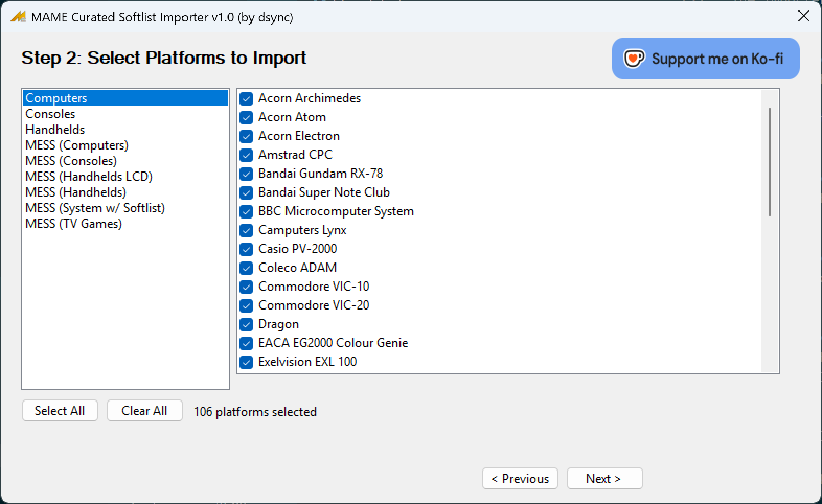Click the platform list scrollbar thumb
The height and width of the screenshot is (504, 822).
[x=770, y=162]
